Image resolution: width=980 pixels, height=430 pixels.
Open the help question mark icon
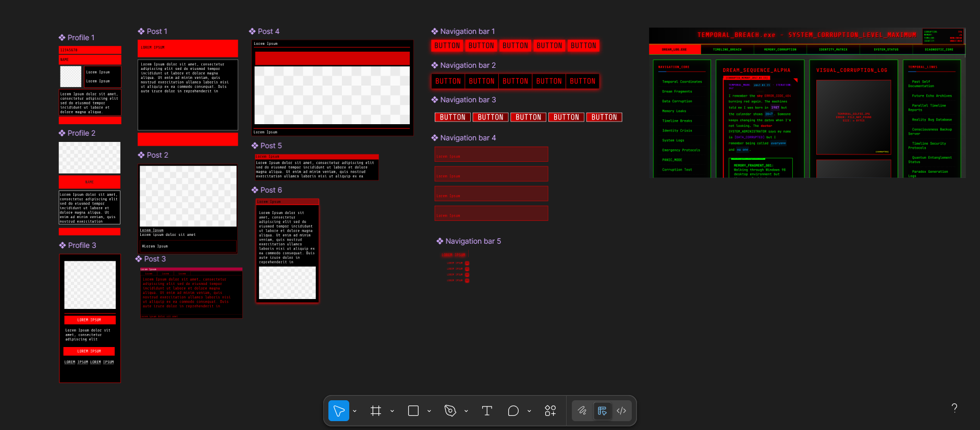954,408
